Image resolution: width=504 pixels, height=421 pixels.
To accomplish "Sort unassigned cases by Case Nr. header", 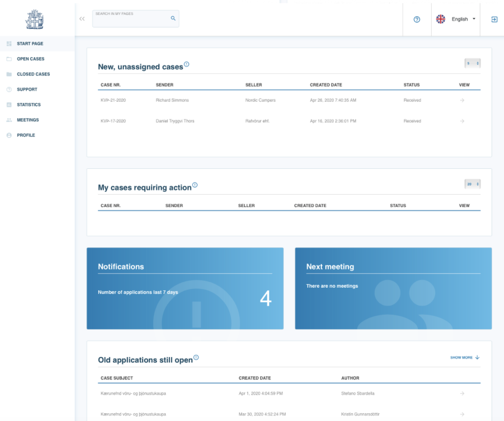I will (111, 85).
